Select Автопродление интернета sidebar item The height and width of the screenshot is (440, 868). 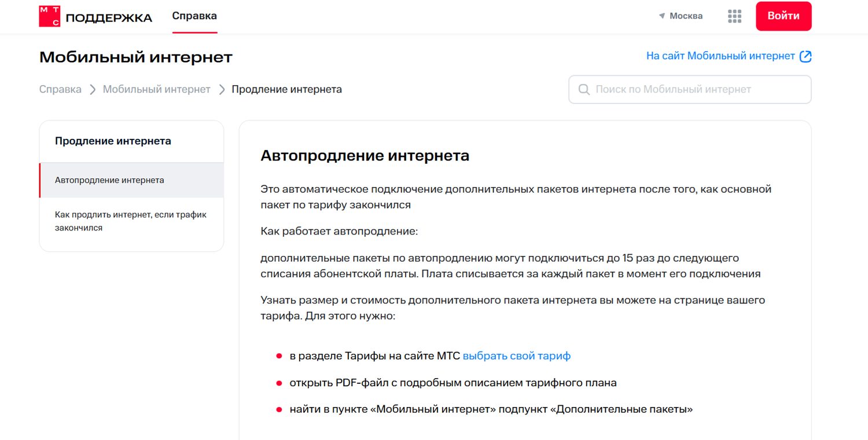pyautogui.click(x=131, y=180)
